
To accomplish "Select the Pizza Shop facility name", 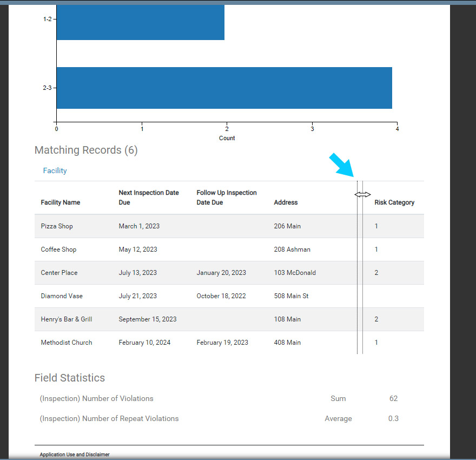I will [x=57, y=226].
